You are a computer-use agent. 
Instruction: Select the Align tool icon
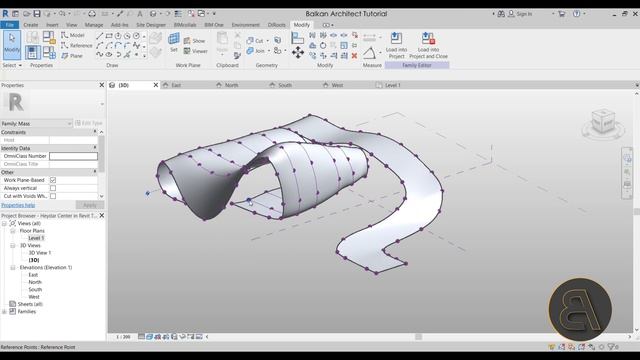point(298,38)
